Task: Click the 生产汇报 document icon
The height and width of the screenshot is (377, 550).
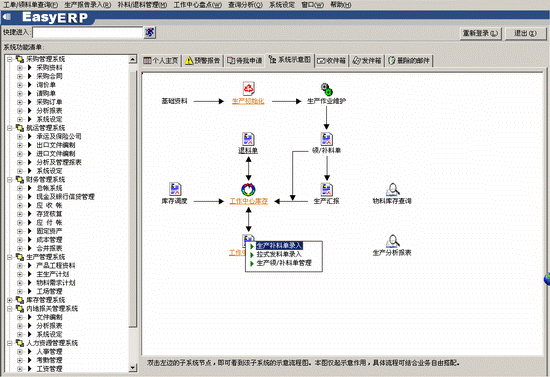Action: (x=327, y=190)
